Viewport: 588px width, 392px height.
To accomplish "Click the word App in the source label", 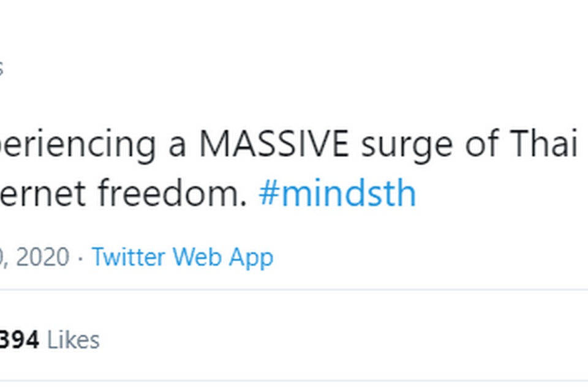I will 251,257.
